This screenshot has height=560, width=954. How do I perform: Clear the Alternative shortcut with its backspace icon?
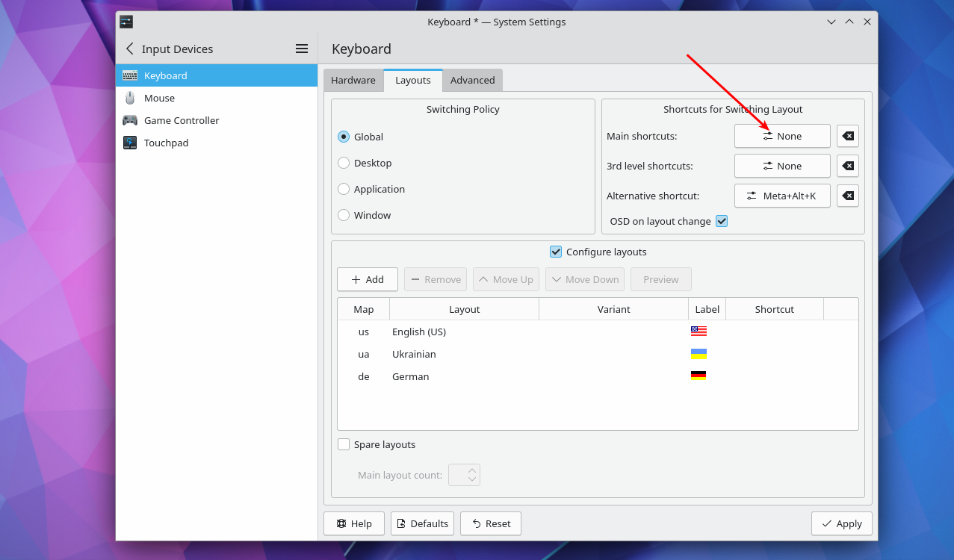pyautogui.click(x=847, y=196)
